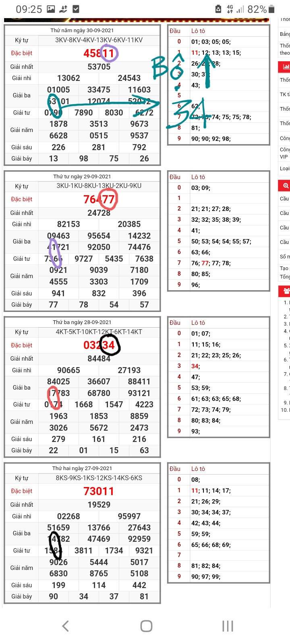Tap the special prize number 45811
The width and height of the screenshot is (290, 644).
click(x=99, y=53)
